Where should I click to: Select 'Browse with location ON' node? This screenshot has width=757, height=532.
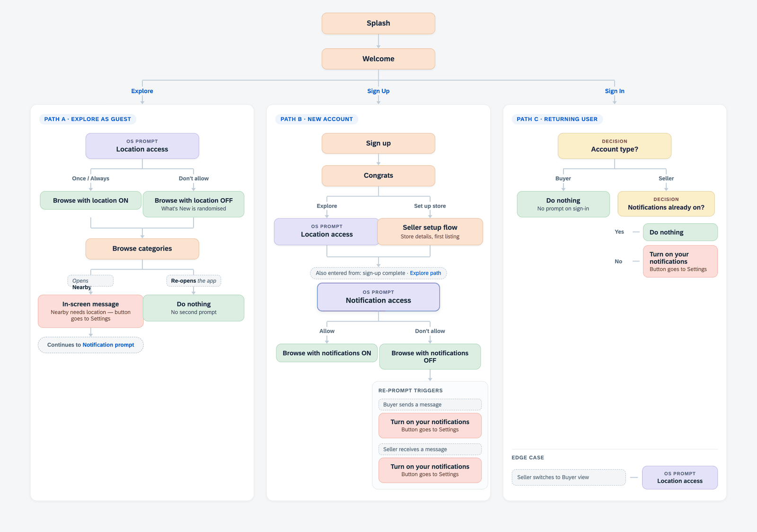click(x=90, y=200)
